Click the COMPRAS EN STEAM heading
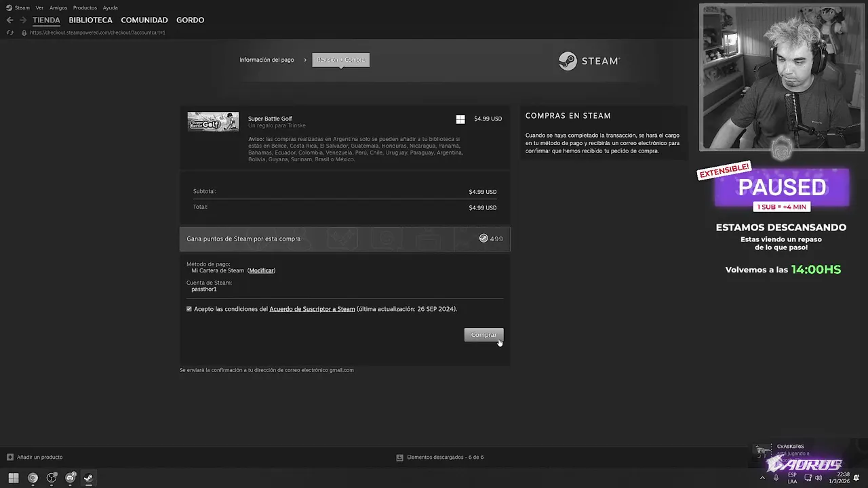This screenshot has width=868, height=488. point(568,116)
